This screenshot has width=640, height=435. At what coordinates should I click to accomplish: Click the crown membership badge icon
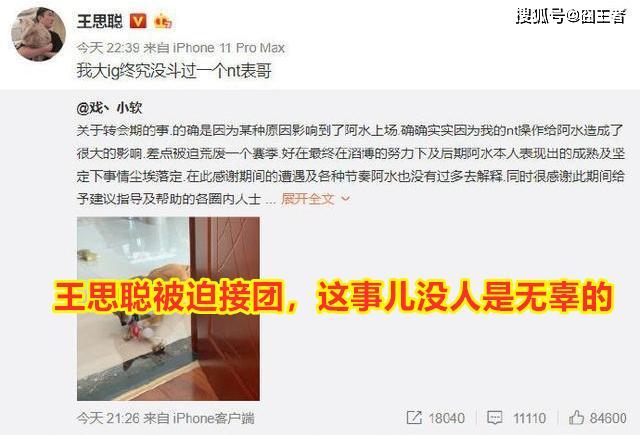[162, 21]
